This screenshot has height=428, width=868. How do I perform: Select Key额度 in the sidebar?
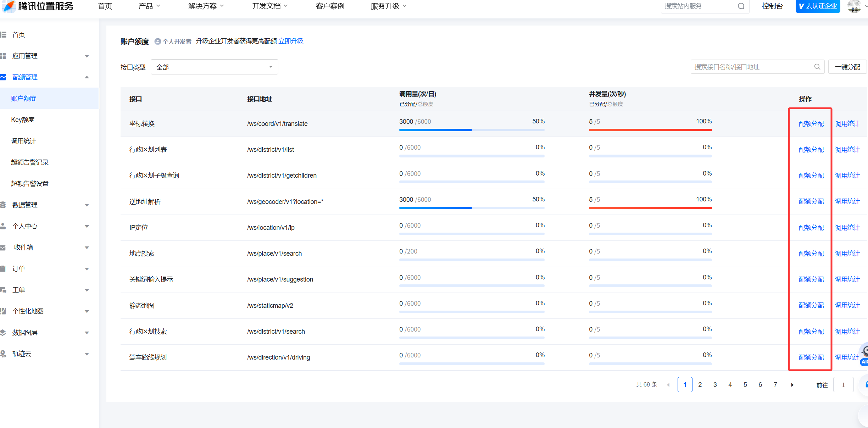23,120
